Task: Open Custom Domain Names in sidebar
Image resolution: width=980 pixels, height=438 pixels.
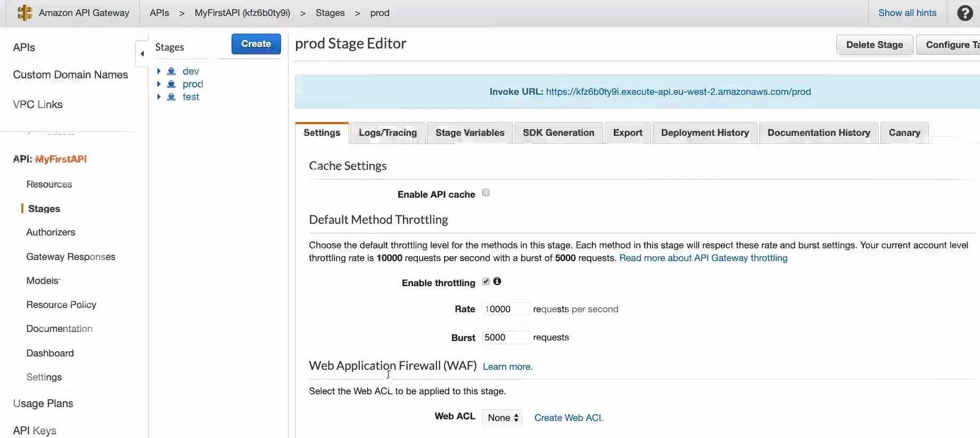Action: 70,75
